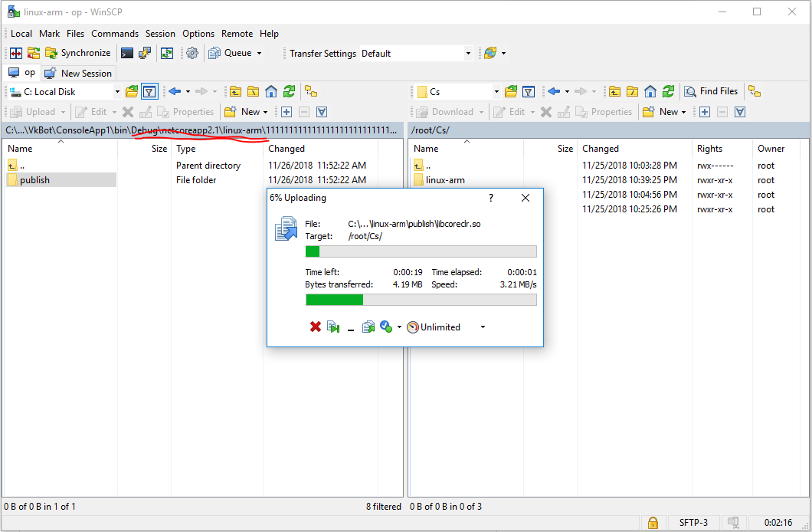812x532 pixels.
Task: Click remote panel directory tree icon
Action: [755, 92]
